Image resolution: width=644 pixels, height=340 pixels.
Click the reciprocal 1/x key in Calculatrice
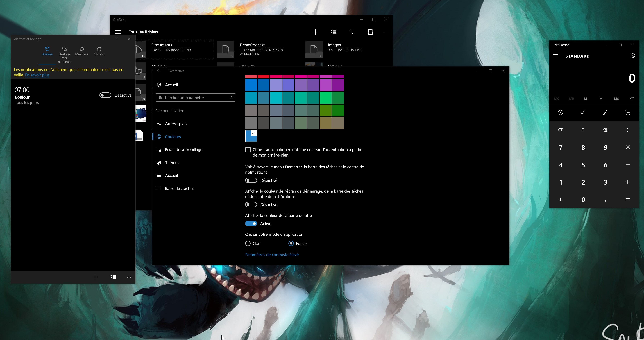[628, 113]
